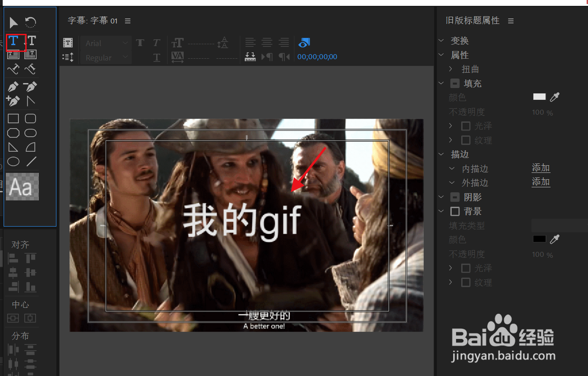
Task: Apply italic text style
Action: tap(157, 43)
